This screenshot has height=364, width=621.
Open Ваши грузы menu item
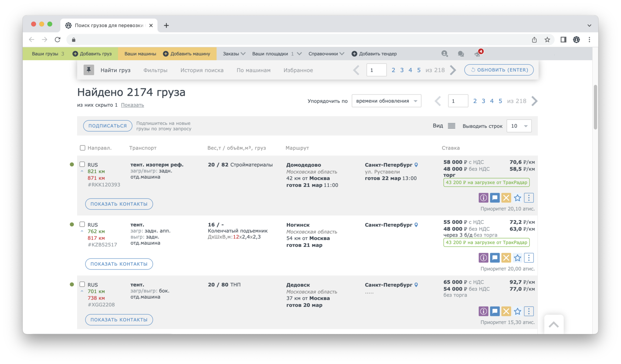point(45,54)
